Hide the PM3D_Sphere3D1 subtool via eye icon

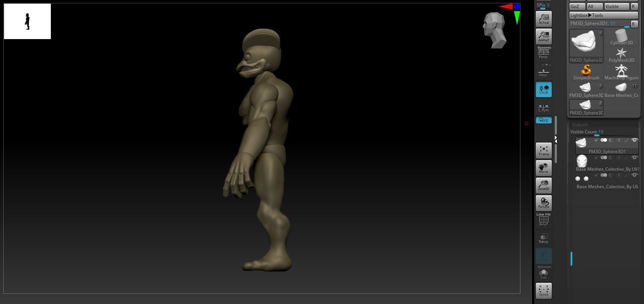(634, 140)
